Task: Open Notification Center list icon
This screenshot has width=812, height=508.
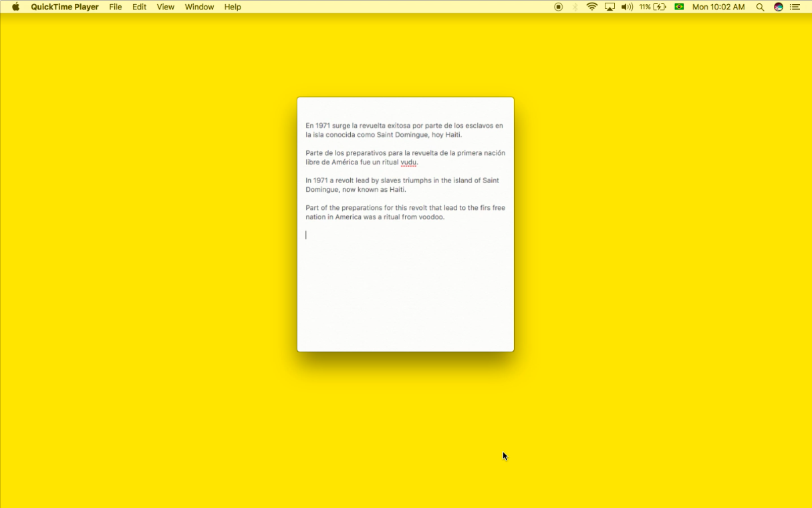Action: (795, 7)
